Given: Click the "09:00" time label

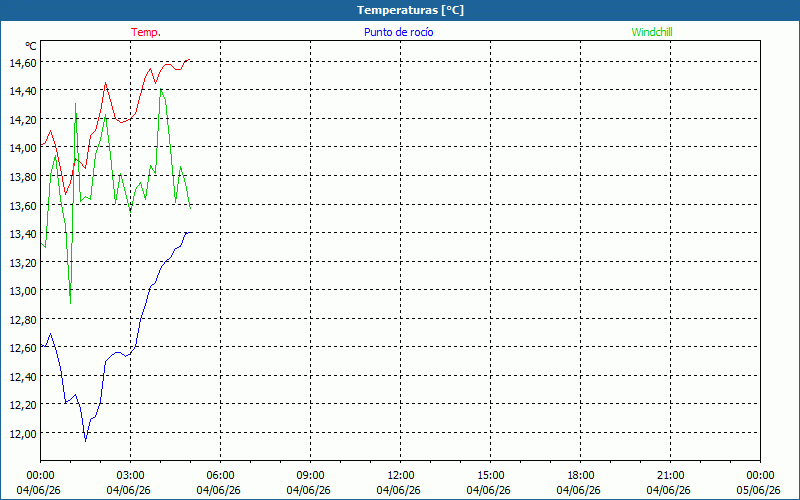Looking at the screenshot, I should tap(310, 476).
